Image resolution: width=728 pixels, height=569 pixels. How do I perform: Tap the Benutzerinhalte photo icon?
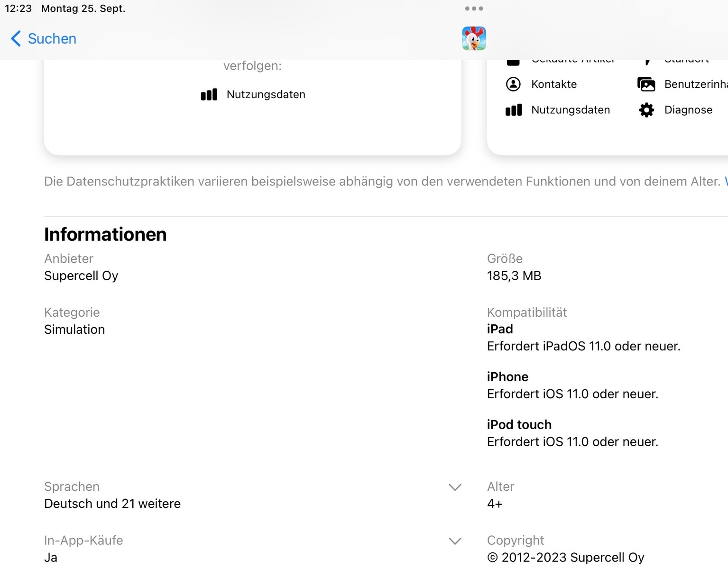646,84
